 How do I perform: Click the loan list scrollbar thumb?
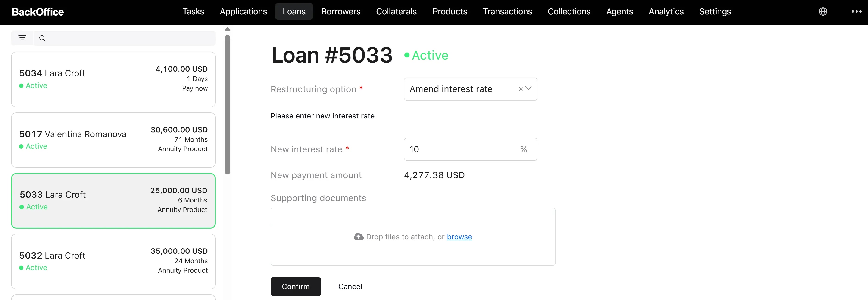tap(228, 104)
